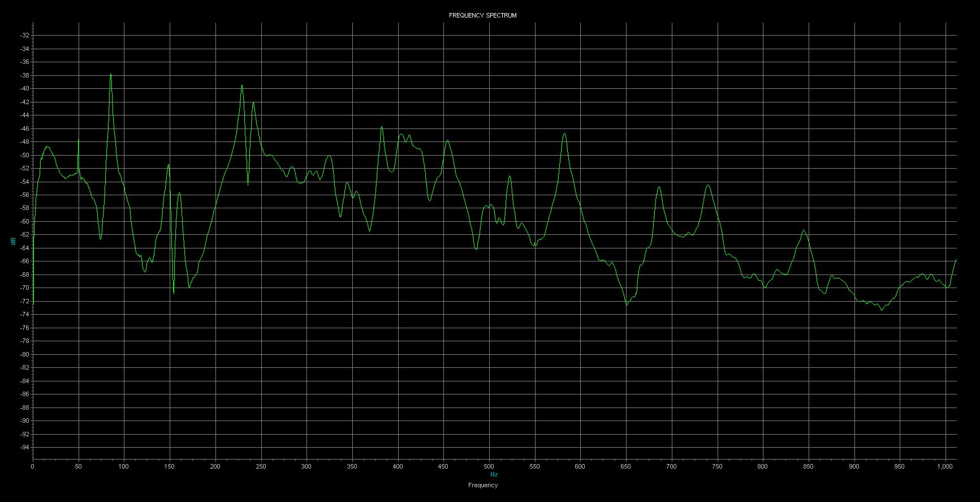Select the 100 Hz x-axis tick label
This screenshot has width=980, height=502.
[x=124, y=467]
